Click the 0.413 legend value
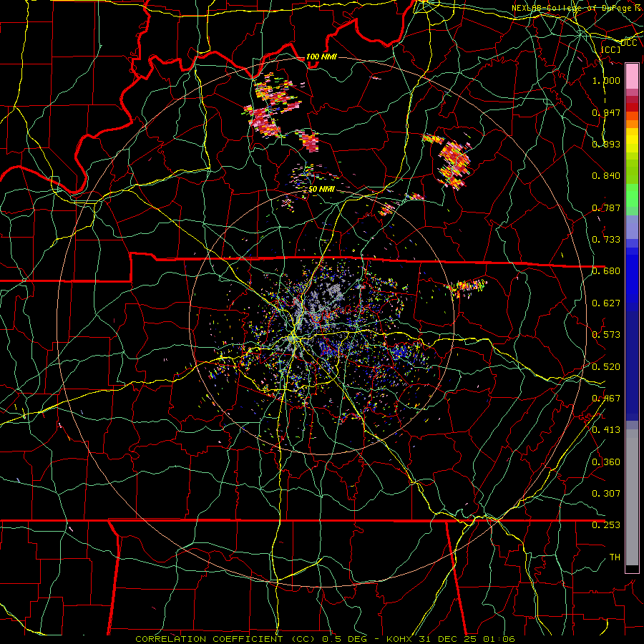Image resolution: width=644 pixels, height=644 pixels. (606, 430)
